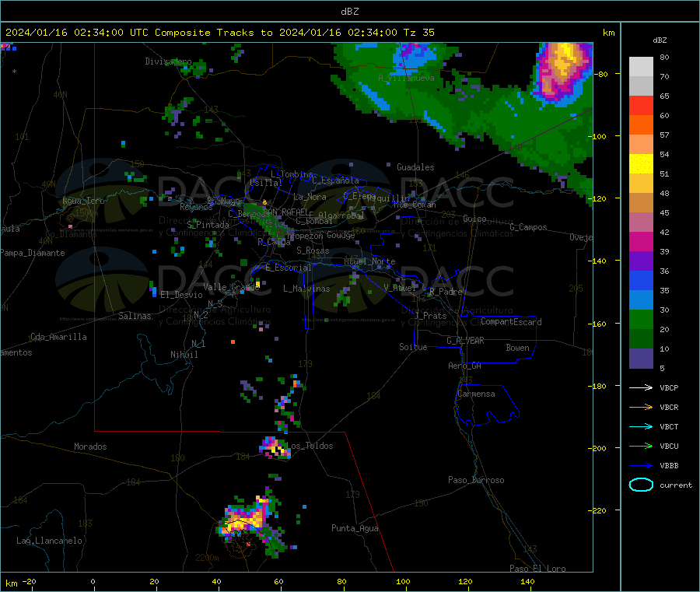Click the blue VBBB arrow in the legend
Image resolution: width=700 pixels, height=592 pixels.
click(x=641, y=466)
